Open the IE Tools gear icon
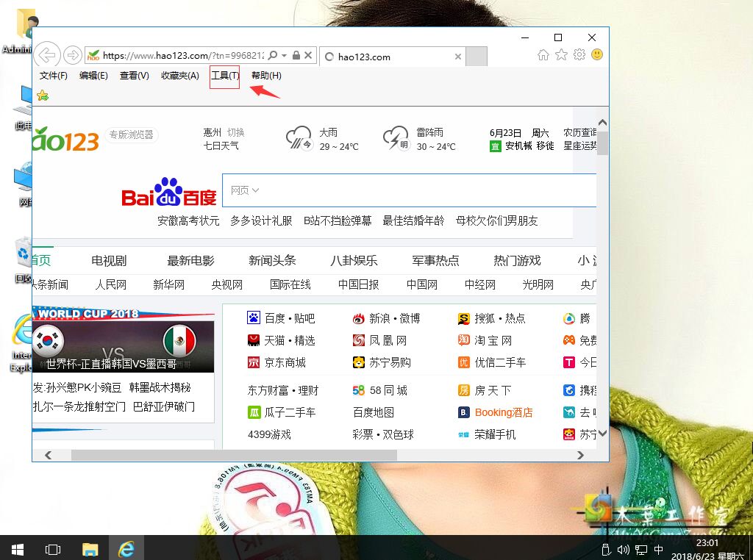Viewport: 753px width, 560px height. 579,54
